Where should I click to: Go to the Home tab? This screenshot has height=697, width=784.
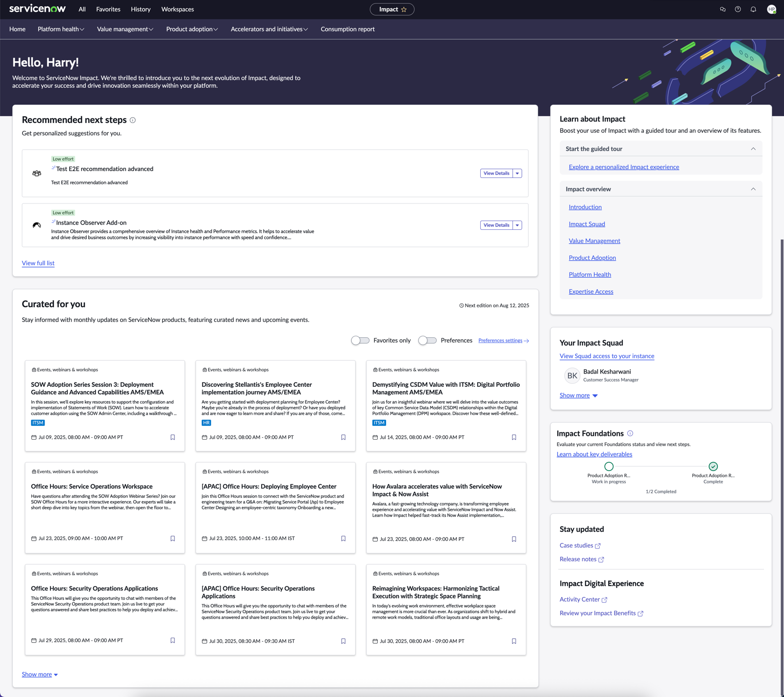click(17, 29)
